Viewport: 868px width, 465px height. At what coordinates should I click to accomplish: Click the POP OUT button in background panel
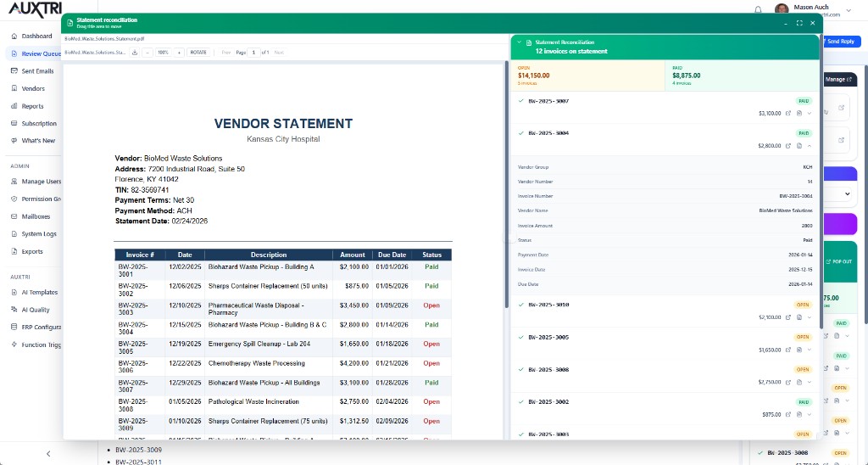coord(839,261)
